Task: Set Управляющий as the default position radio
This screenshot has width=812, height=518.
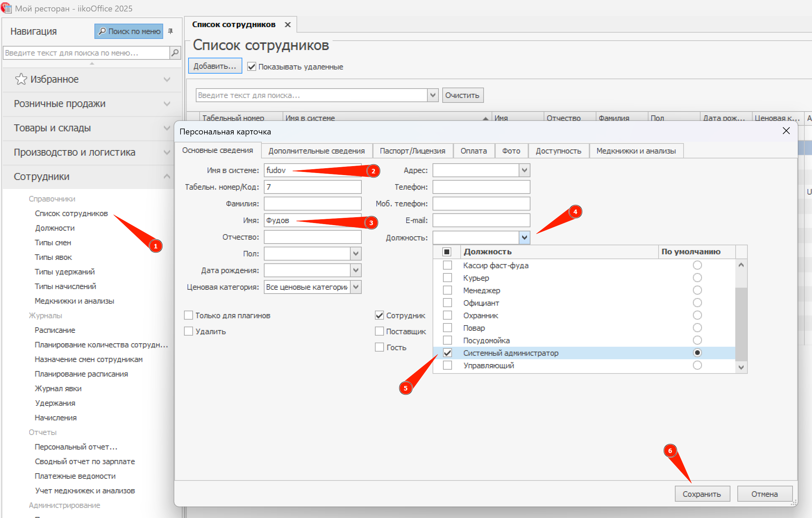Action: pyautogui.click(x=697, y=365)
